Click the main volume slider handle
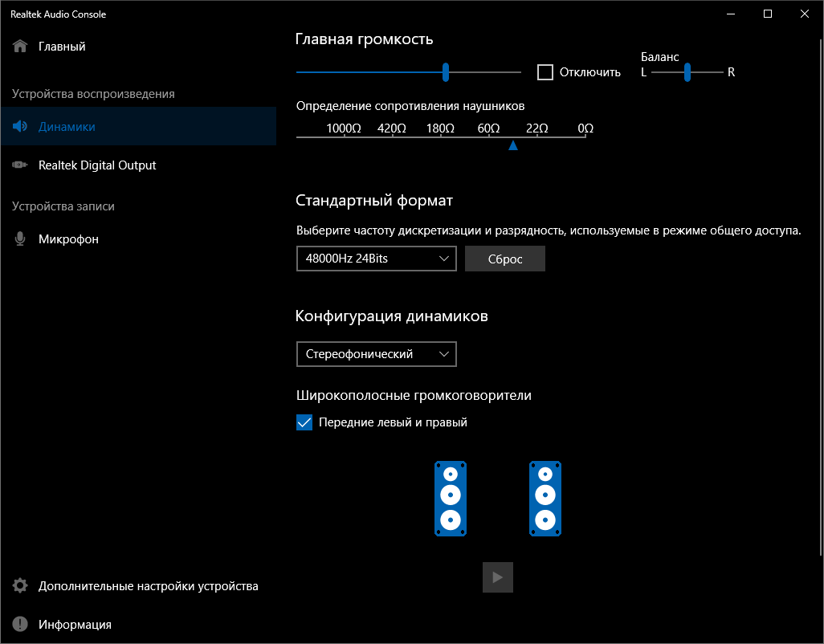 click(x=446, y=72)
